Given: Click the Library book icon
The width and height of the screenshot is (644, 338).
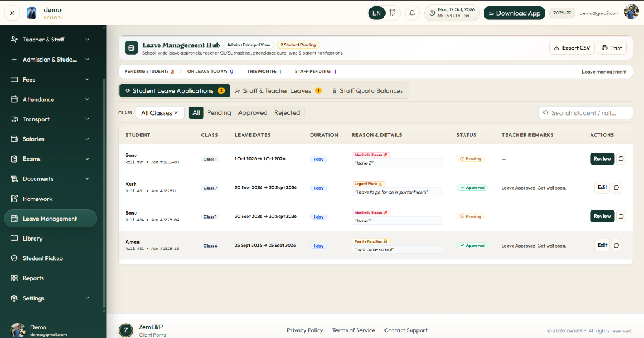Looking at the screenshot, I should (x=14, y=239).
